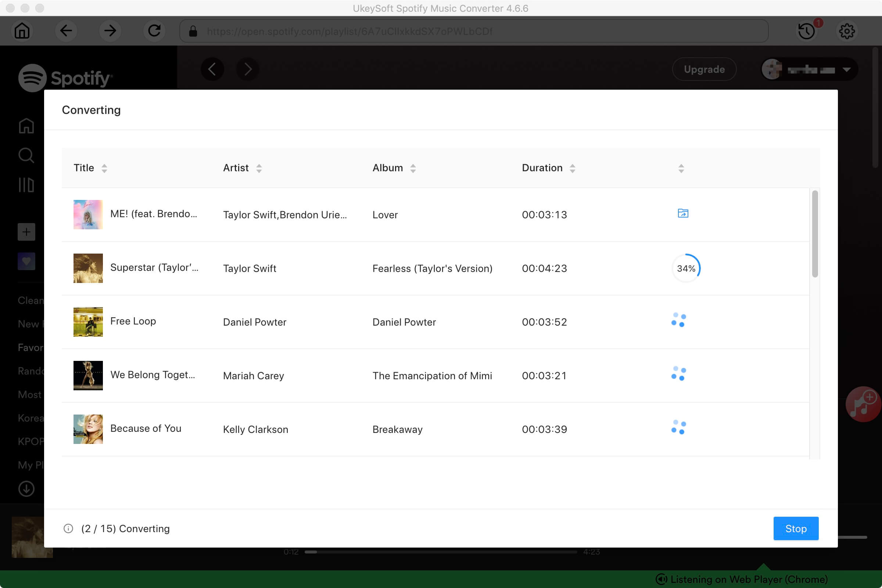The height and width of the screenshot is (588, 882).
Task: Click the settings gear icon in toolbar
Action: 847,31
